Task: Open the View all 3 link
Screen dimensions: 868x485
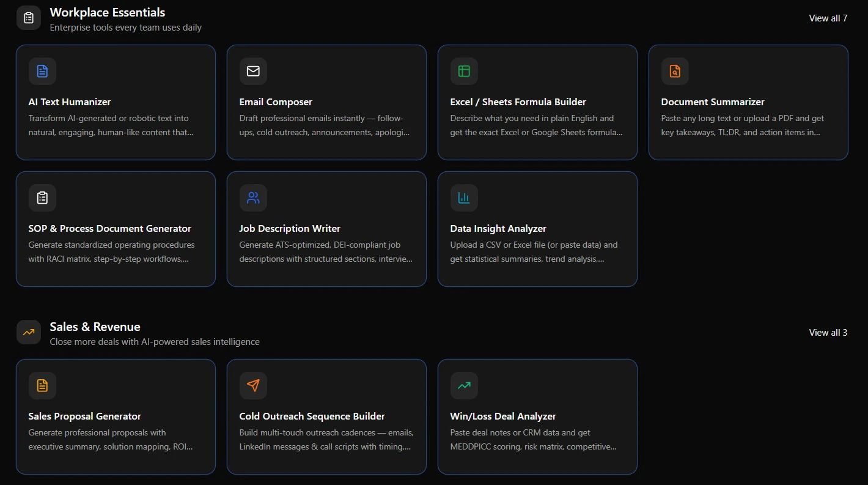Action: [828, 332]
